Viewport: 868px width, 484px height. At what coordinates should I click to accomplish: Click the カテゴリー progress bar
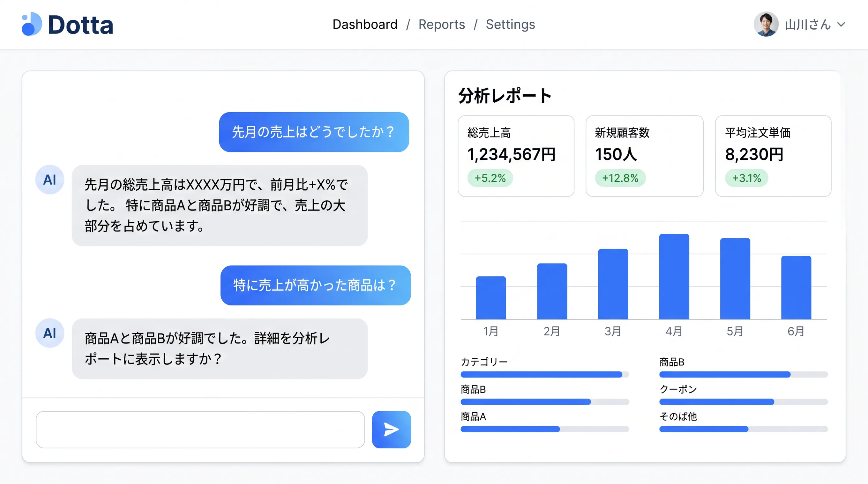tap(544, 374)
